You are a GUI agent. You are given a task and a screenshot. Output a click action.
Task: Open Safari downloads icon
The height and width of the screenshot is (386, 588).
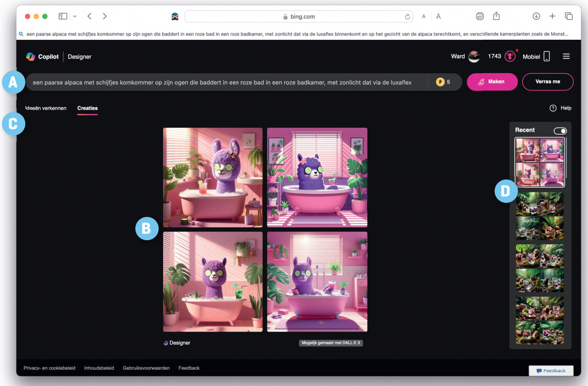point(536,16)
